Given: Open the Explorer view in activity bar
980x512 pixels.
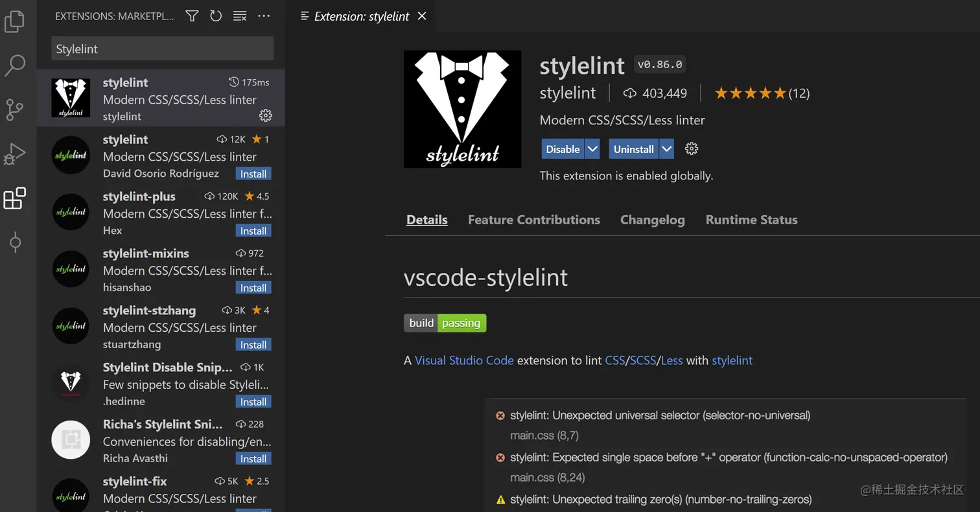Looking at the screenshot, I should tap(14, 21).
